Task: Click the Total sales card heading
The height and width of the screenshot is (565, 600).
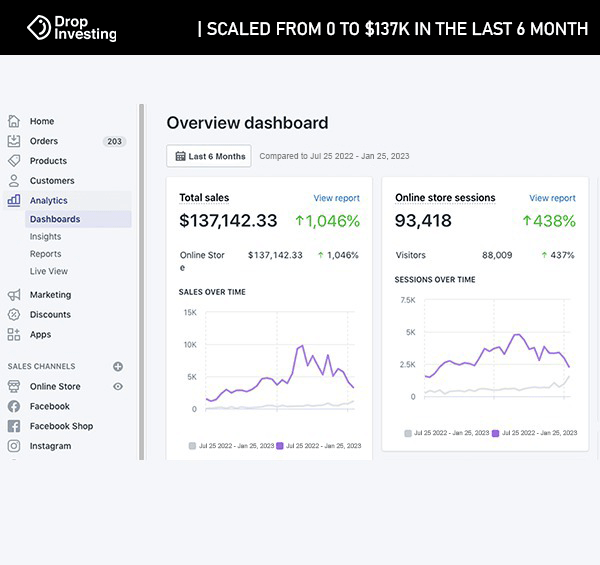Action: pyautogui.click(x=204, y=198)
